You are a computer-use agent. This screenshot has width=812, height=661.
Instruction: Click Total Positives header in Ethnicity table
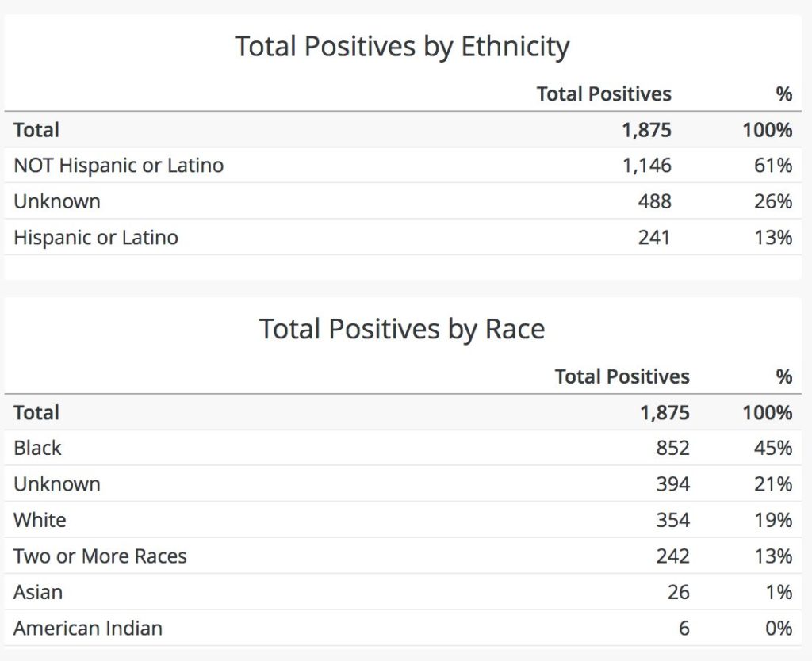click(x=603, y=94)
